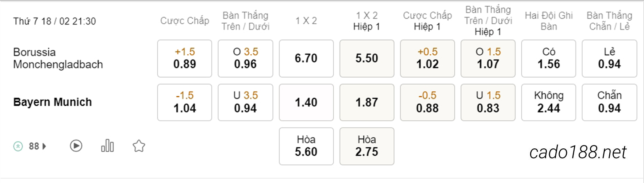Screen dimensions: 644x183
Task: Click the green circular arrow icon
Action: 18,147
